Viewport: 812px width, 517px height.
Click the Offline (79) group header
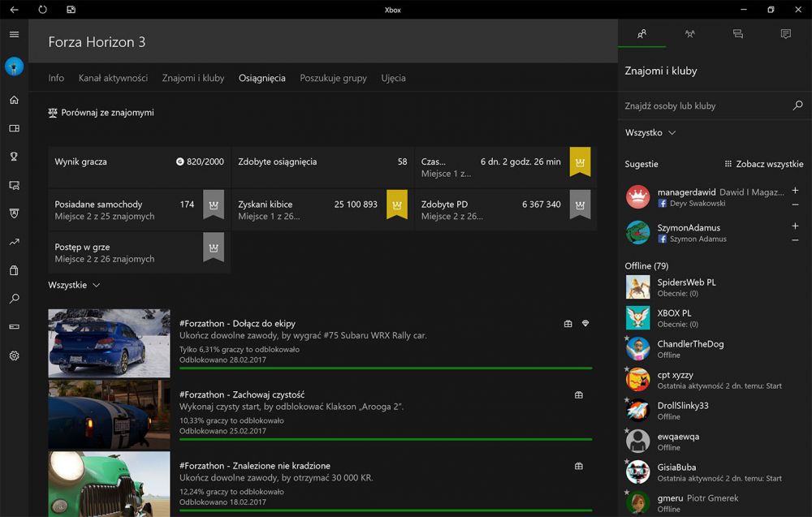pos(646,266)
